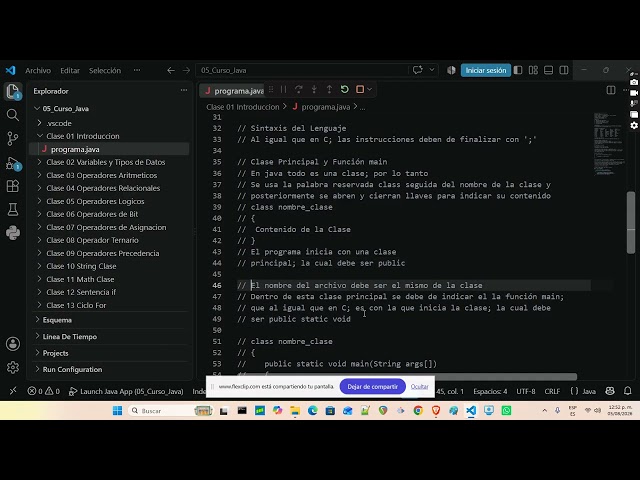The height and width of the screenshot is (480, 640).
Task: Click the taskbar Buscar search box
Action: 170,411
